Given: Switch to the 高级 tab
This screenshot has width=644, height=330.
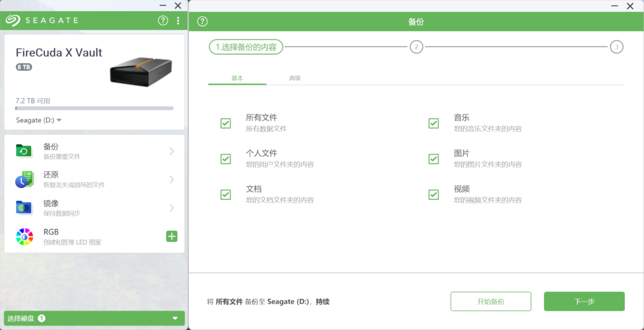Looking at the screenshot, I should [x=295, y=78].
